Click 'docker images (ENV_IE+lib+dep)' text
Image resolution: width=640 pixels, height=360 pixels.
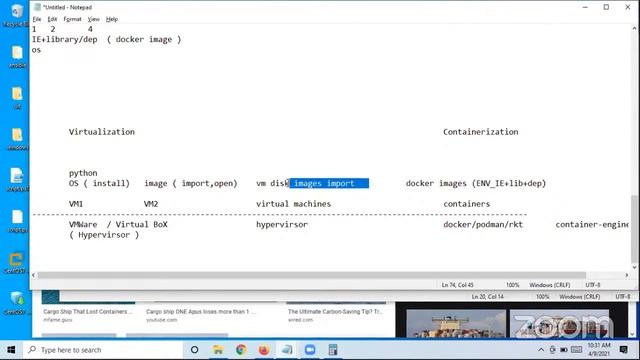point(476,183)
